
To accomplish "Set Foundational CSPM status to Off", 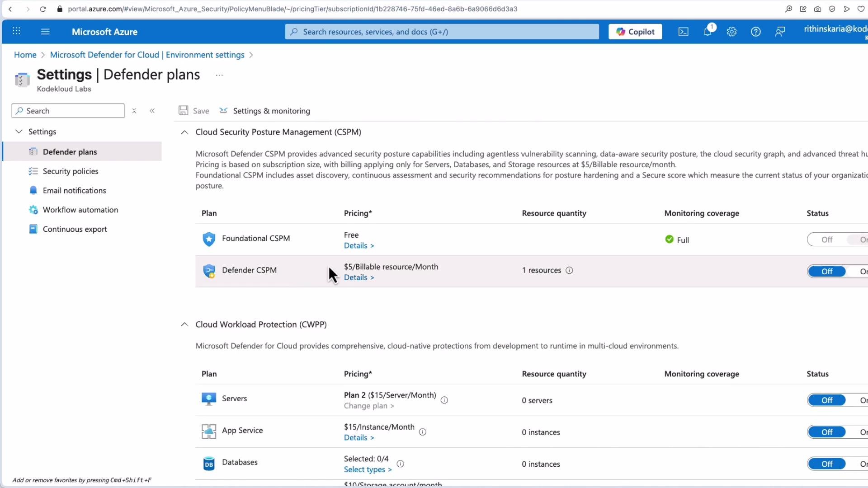I will (826, 239).
